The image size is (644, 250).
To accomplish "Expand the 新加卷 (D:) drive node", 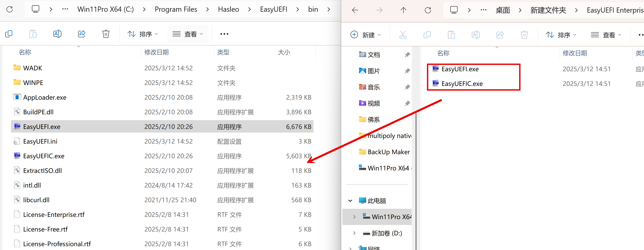I will [354, 233].
